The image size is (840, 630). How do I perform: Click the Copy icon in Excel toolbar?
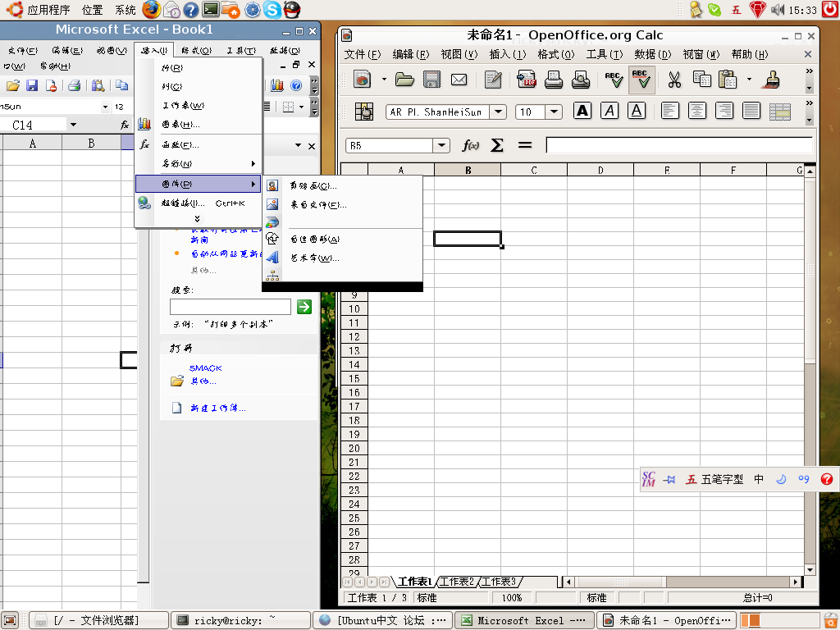point(122,85)
